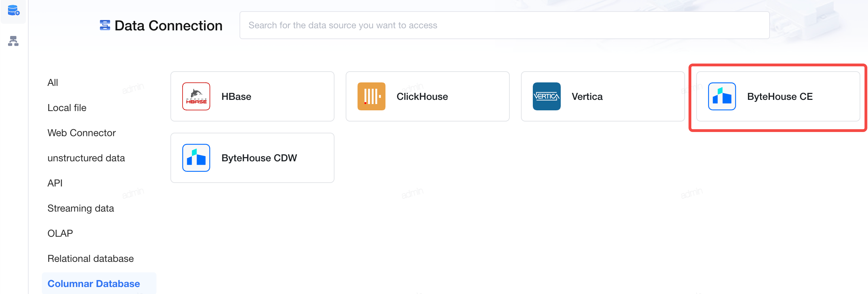Click the ByteHouse CE logo icon
Screen dimensions: 868x294
pyautogui.click(x=722, y=96)
